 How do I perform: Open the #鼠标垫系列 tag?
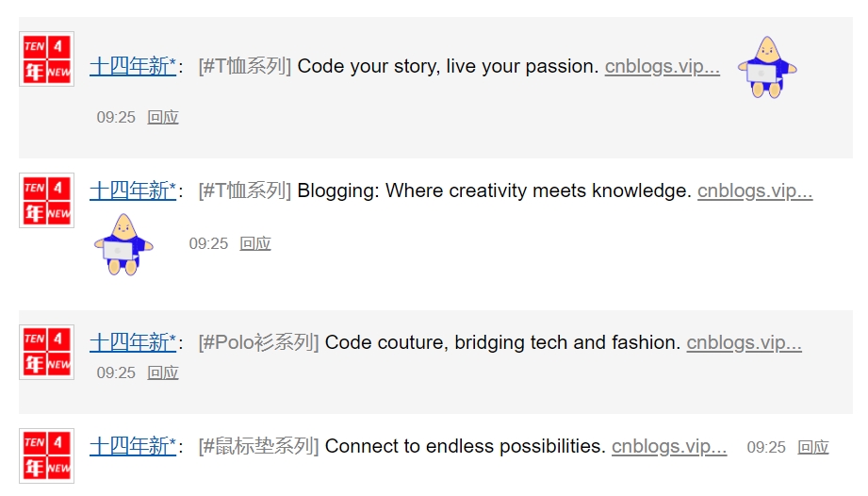[x=259, y=446]
